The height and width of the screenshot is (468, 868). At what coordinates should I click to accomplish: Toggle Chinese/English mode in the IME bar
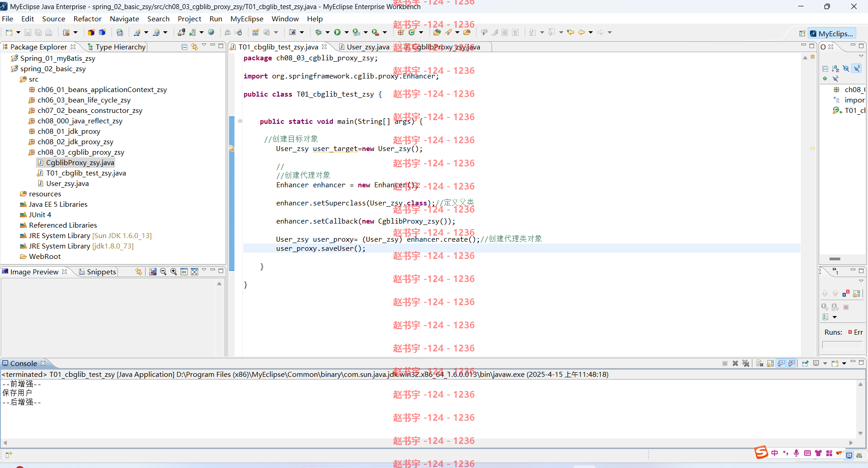[x=775, y=453]
